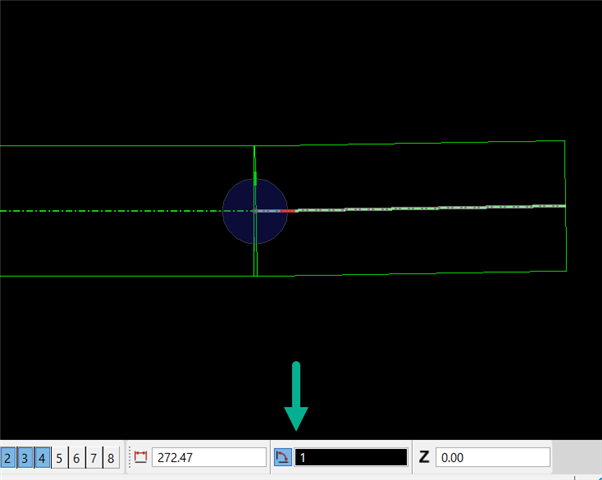Click the distance lock icon beside 272.47
The height and width of the screenshot is (480, 602).
tap(141, 457)
